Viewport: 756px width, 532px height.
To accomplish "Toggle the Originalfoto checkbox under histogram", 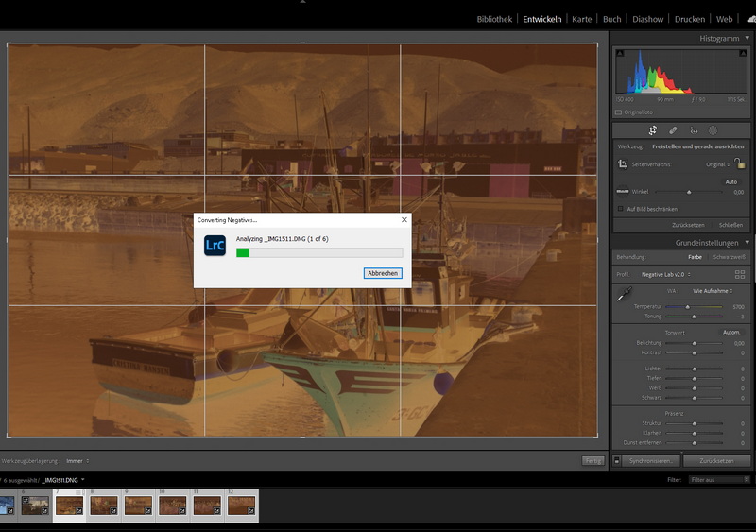I will (619, 112).
